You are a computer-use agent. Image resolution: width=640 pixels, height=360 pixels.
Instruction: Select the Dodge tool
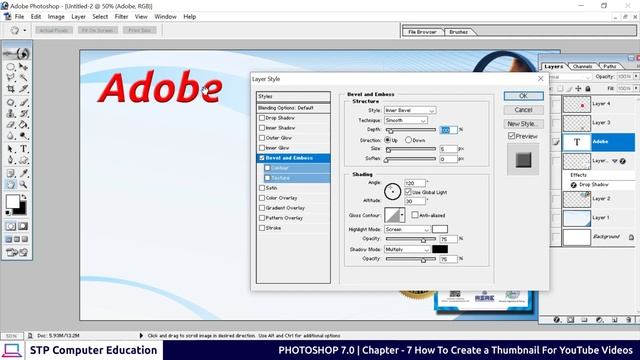pos(23,136)
